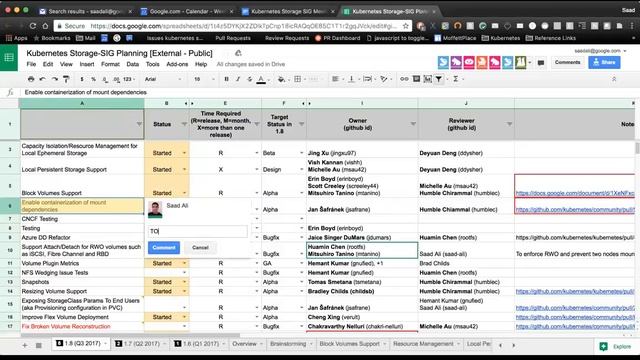Open the text color picker
Viewport: 640px width, 360px height.
point(261,79)
